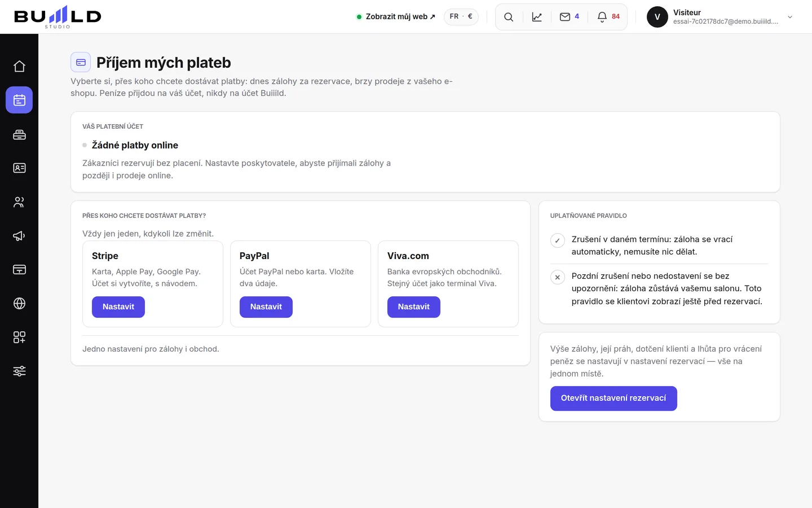Image resolution: width=812 pixels, height=508 pixels.
Task: Click the "Vždy jen jeden, kdykoli lze změnit." text
Action: tap(148, 234)
